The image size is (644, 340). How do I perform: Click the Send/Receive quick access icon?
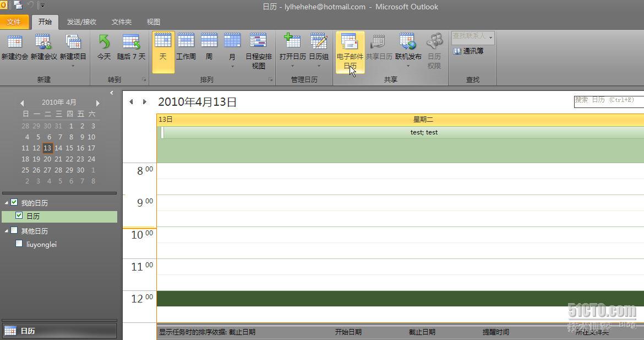pyautogui.click(x=18, y=6)
